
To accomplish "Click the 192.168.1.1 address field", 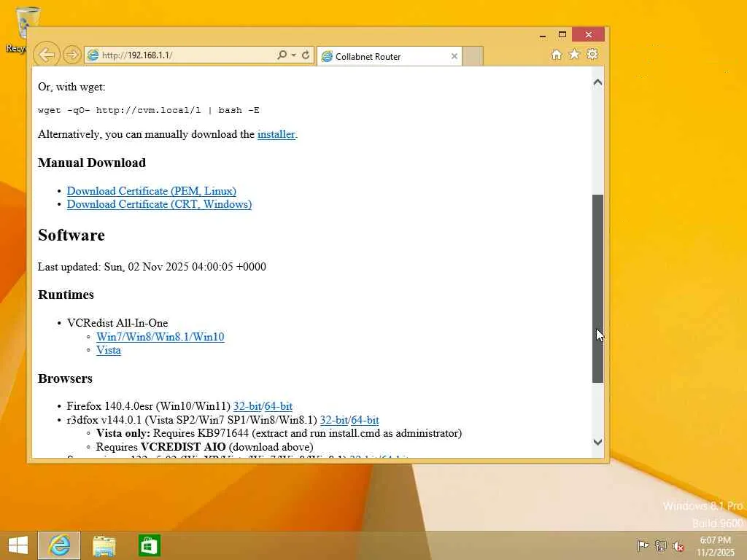I will point(181,55).
